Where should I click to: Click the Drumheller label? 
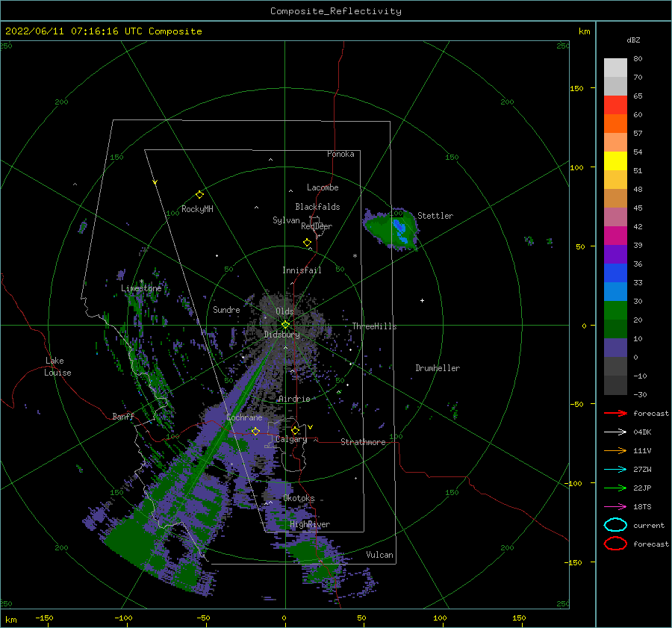coord(438,368)
